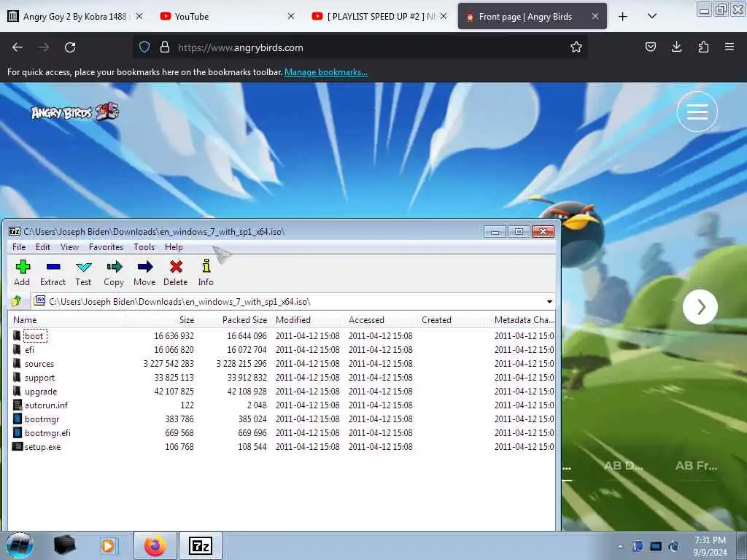747x560 pixels.
Task: Advance the Angry Birds carousel with next arrow
Action: tap(700, 307)
